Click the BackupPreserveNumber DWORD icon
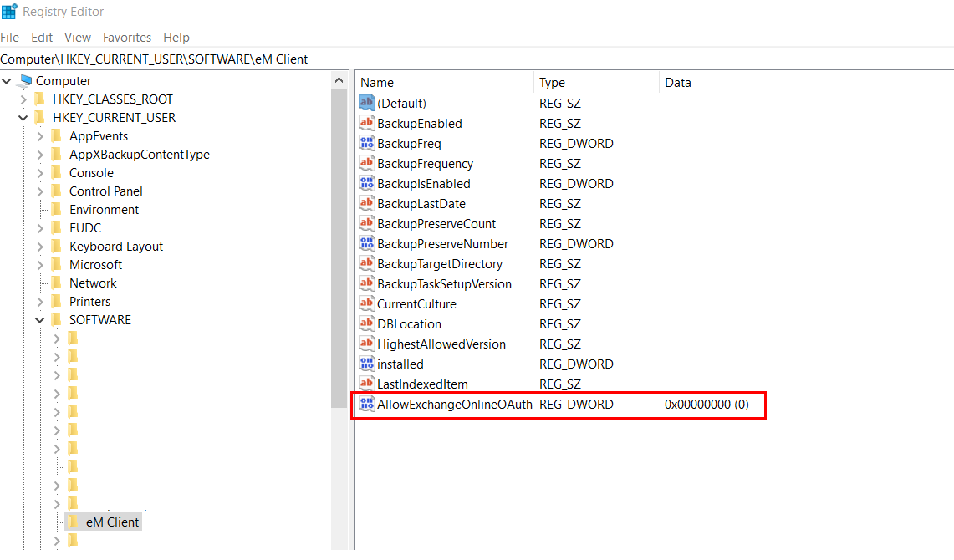 [366, 243]
